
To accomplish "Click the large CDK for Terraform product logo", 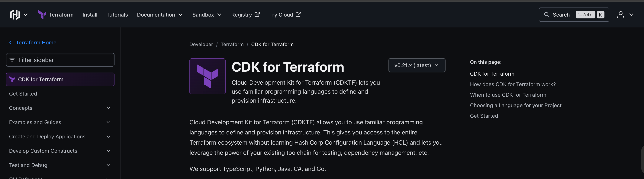I will click(208, 76).
